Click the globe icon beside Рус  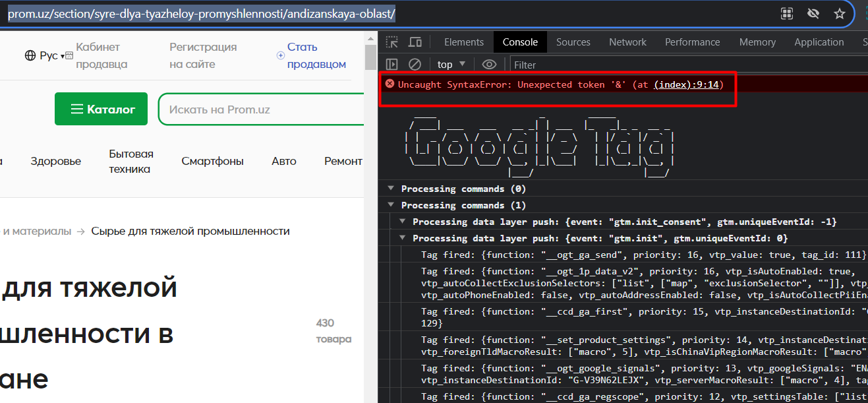coord(30,56)
